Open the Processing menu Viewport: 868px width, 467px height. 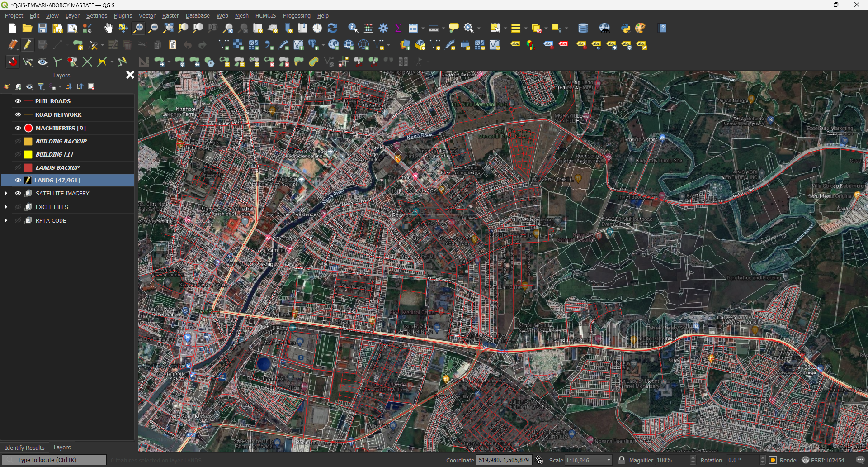297,15
